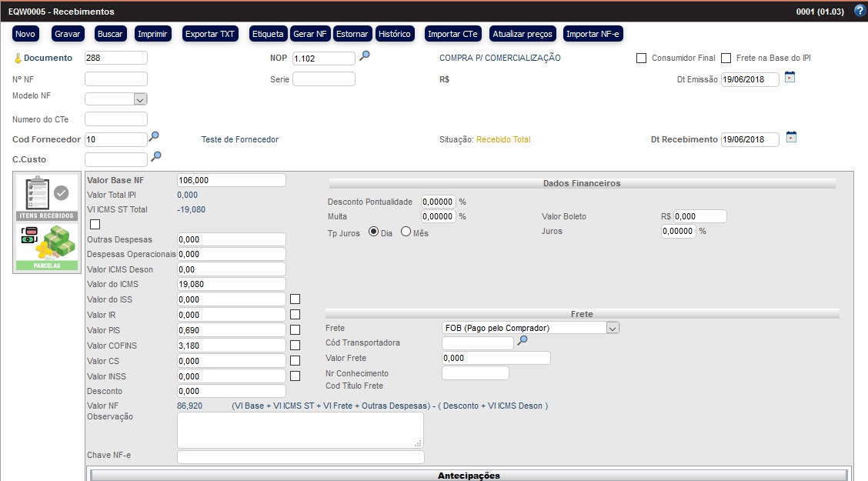Open the Dt Emissão calendar picker
This screenshot has height=481, width=868.
[x=790, y=77]
